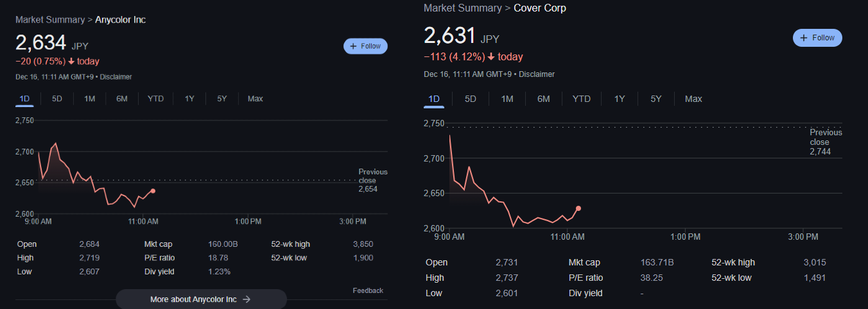Click Anycolor Div yield value 1.23%
The width and height of the screenshot is (868, 309).
click(220, 272)
